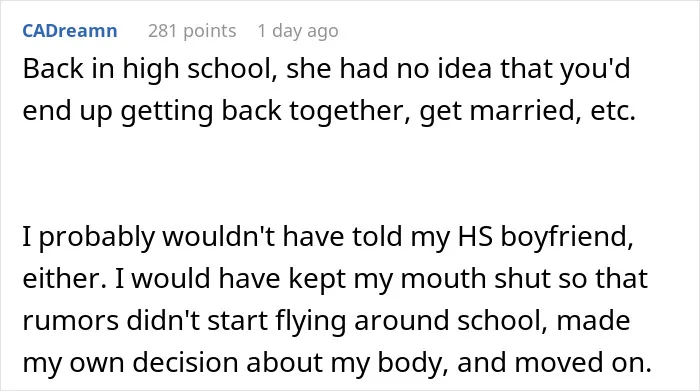Open the 1 day ago timestamp permalink
The width and height of the screenshot is (700, 391).
(x=298, y=31)
